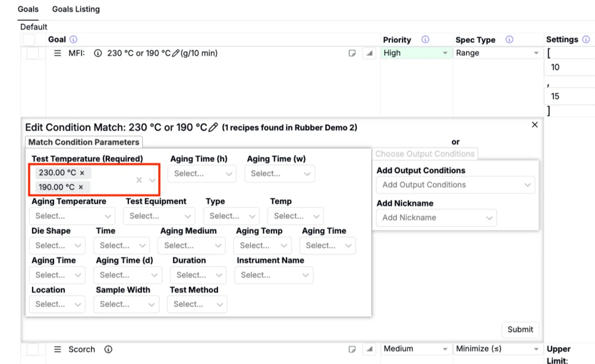Toggle the select-all checkbox in Goal header

pyautogui.click(x=29, y=39)
